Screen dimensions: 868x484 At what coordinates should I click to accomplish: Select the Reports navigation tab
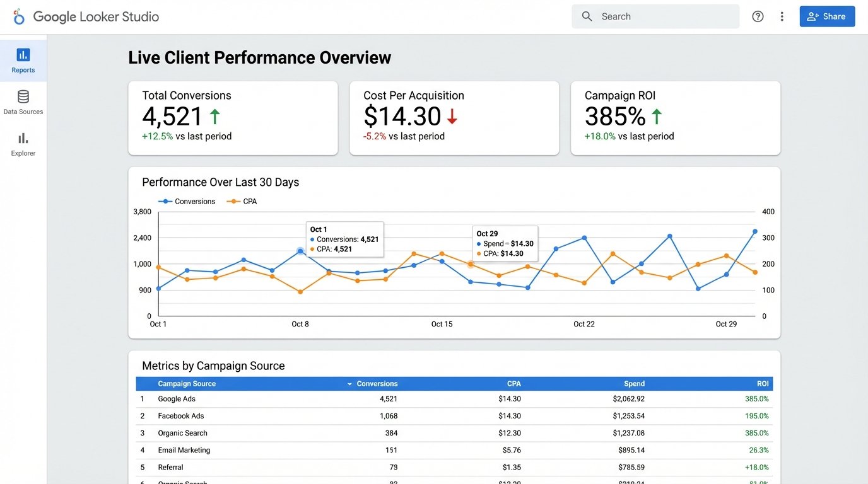pos(23,60)
